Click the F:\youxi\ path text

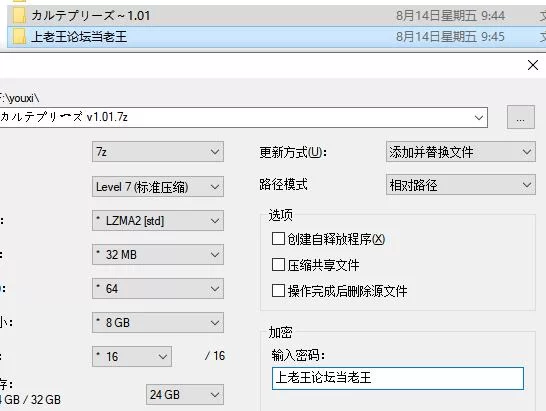pyautogui.click(x=19, y=98)
